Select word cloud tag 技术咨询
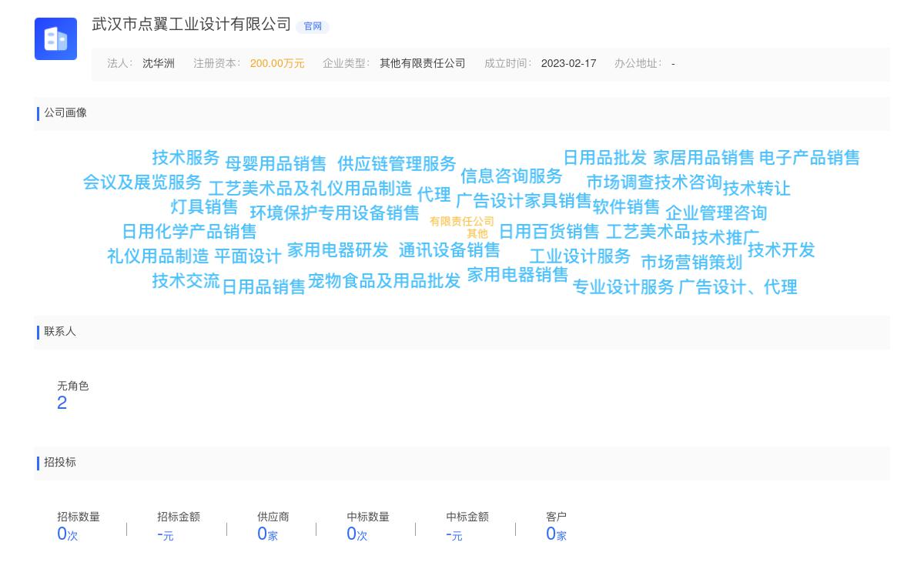The width and height of the screenshot is (924, 579). 688,182
